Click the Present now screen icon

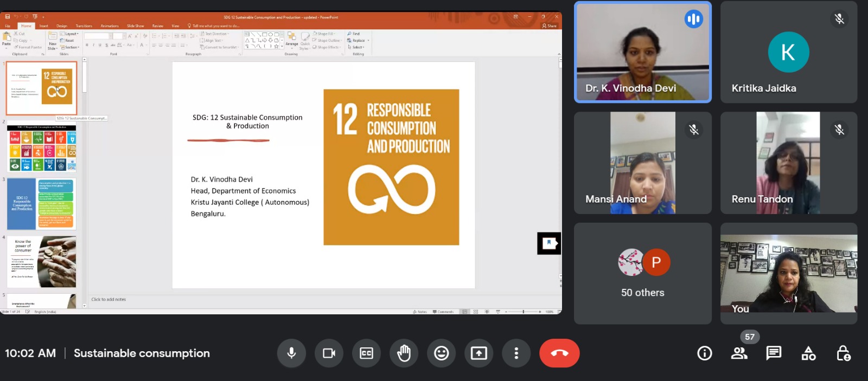478,353
